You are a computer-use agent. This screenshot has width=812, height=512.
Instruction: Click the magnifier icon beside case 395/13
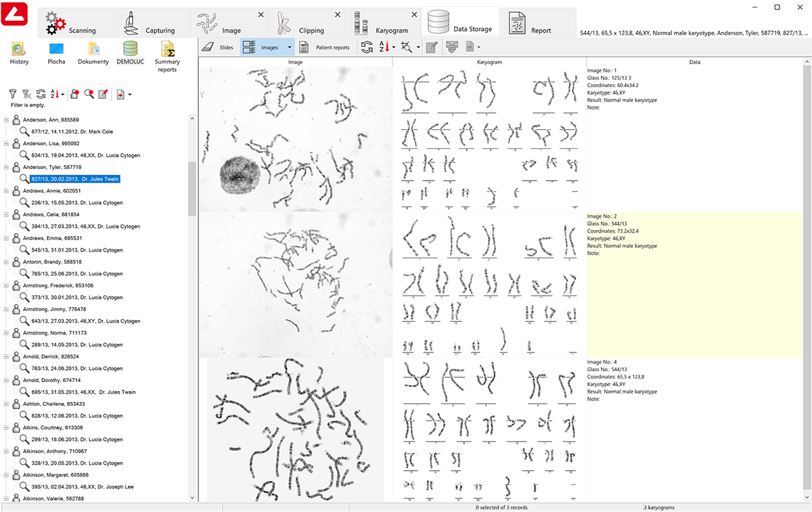(24, 486)
